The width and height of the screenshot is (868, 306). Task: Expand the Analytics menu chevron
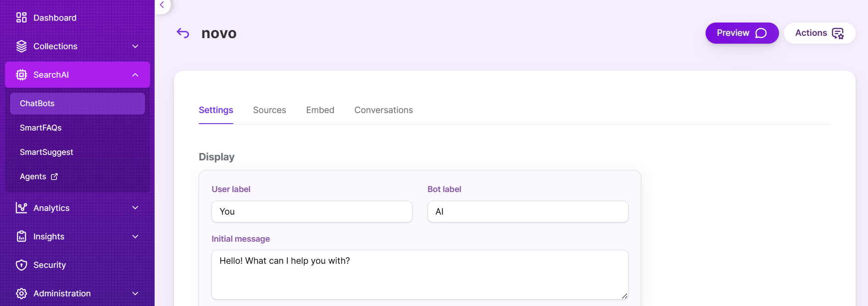point(135,208)
